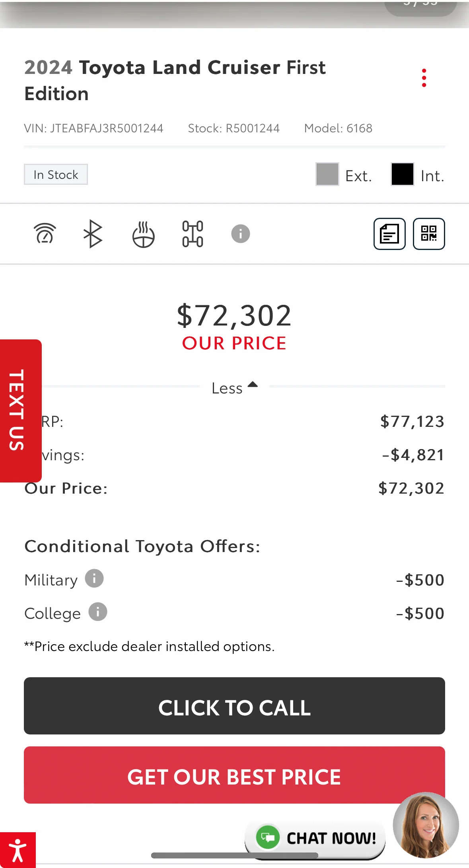The width and height of the screenshot is (469, 868).
Task: Tap the Bluetooth feature icon
Action: [x=93, y=234]
